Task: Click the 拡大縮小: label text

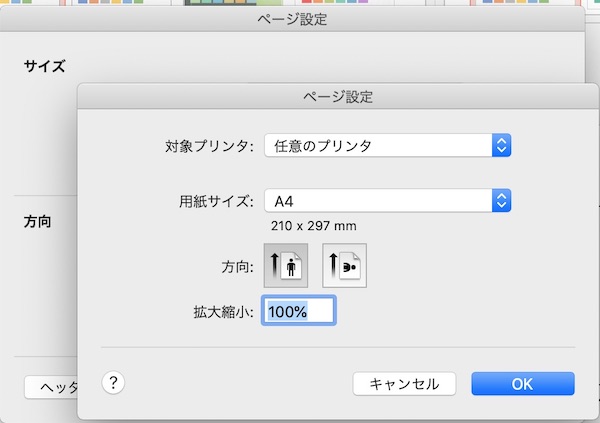Action: coord(223,312)
